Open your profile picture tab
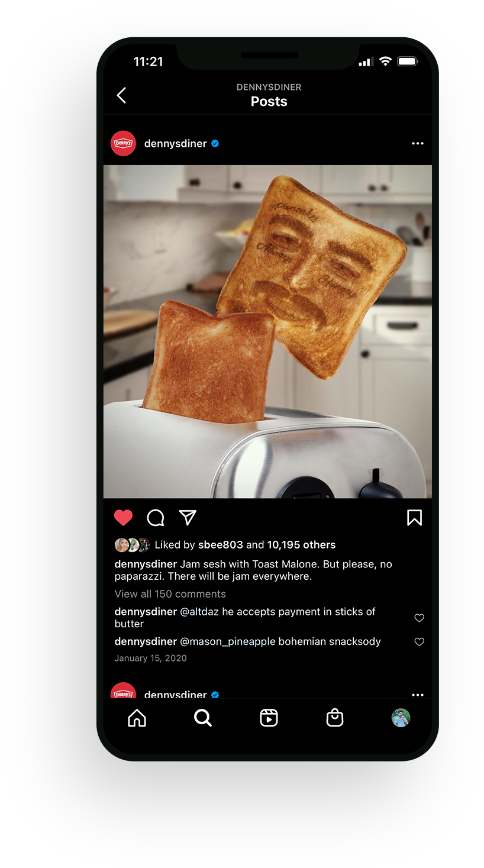This screenshot has width=484, height=868. pyautogui.click(x=401, y=718)
